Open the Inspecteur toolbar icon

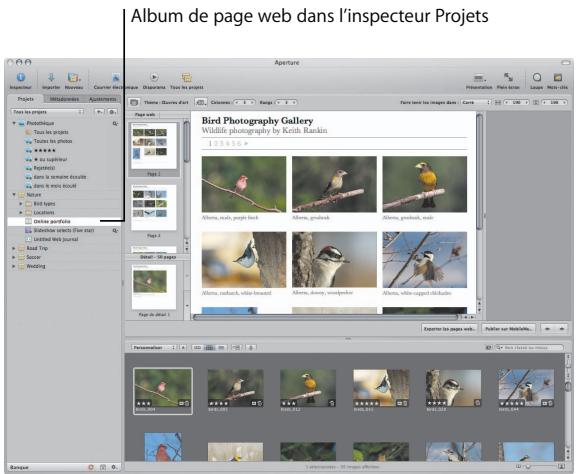(x=21, y=77)
